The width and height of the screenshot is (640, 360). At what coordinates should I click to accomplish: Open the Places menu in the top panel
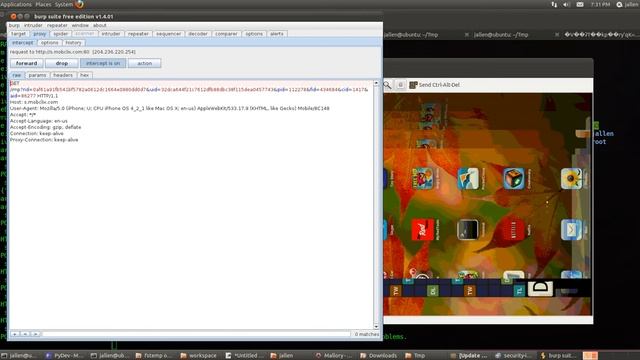click(43, 4)
